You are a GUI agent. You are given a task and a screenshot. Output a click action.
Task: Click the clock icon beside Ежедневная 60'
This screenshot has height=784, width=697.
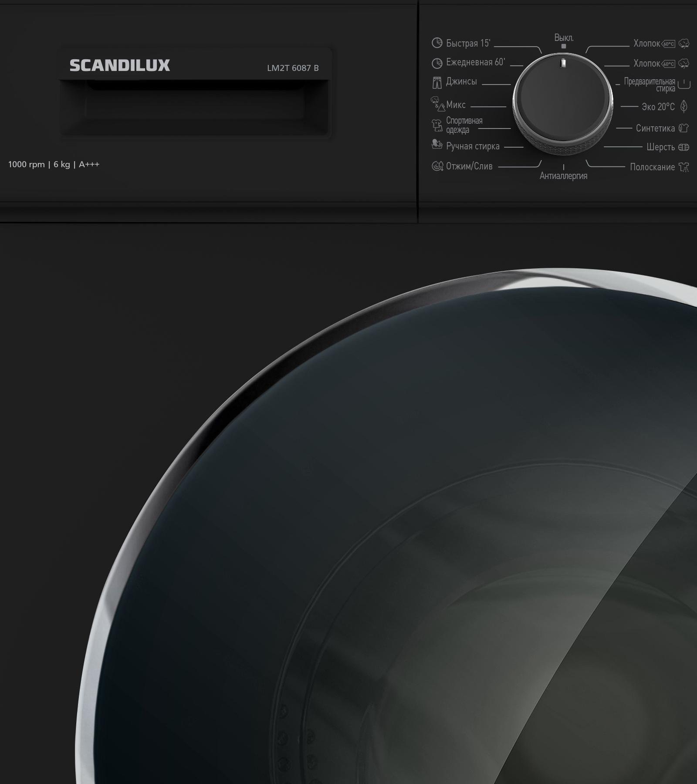(x=436, y=63)
